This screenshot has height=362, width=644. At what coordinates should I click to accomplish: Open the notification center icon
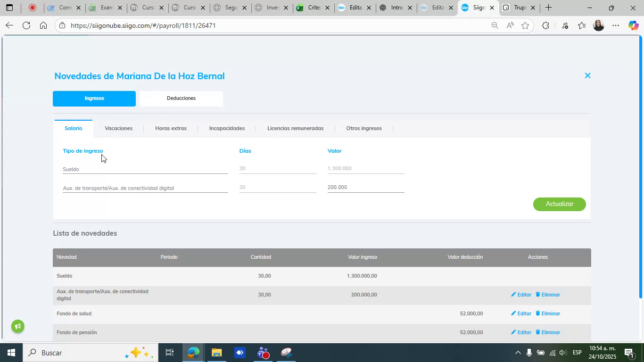(x=629, y=353)
